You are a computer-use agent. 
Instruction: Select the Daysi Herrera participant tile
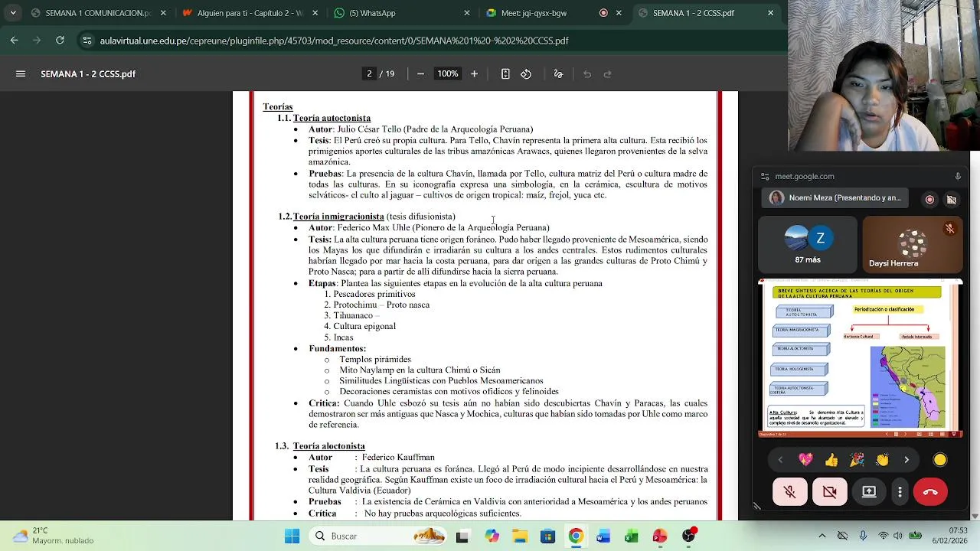coord(913,245)
